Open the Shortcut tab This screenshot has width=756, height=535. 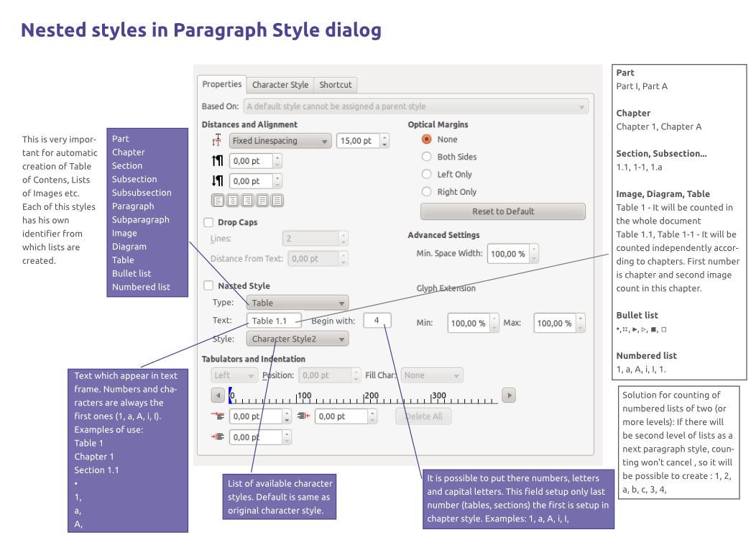pyautogui.click(x=336, y=85)
